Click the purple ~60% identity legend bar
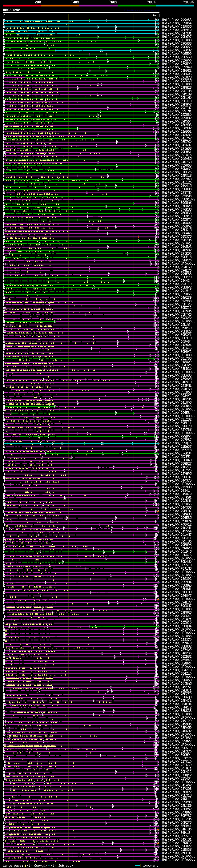This screenshot has width=197, height=868. [x=99, y=6]
